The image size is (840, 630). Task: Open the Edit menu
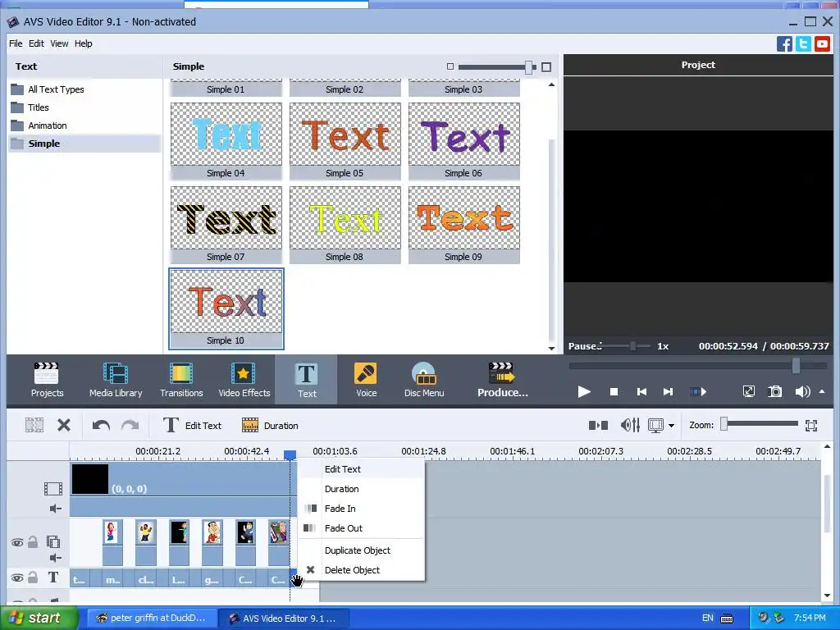36,43
